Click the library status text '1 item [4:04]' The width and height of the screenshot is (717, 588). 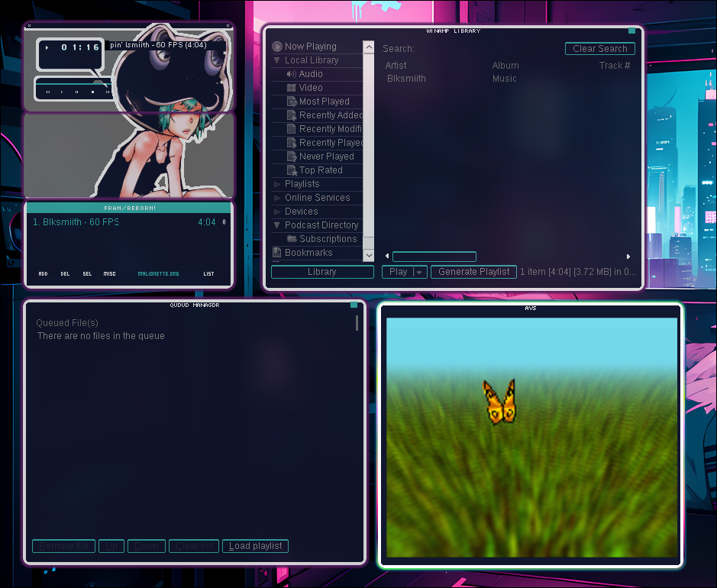point(577,272)
